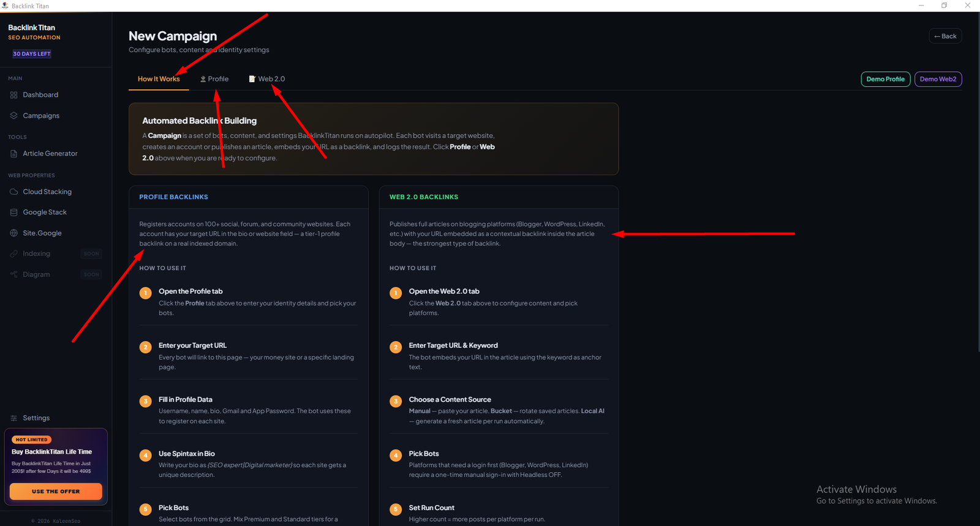Open the How It Works tab

click(x=159, y=79)
